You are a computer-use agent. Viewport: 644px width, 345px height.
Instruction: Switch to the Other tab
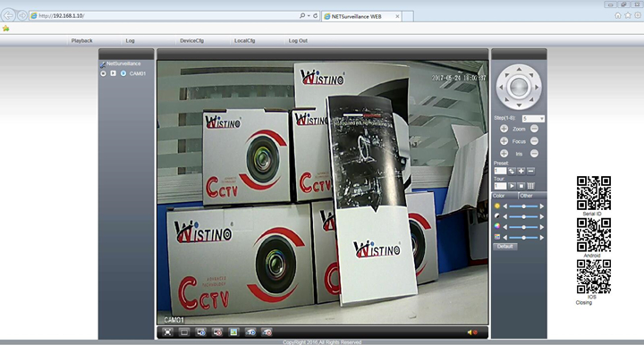point(527,196)
